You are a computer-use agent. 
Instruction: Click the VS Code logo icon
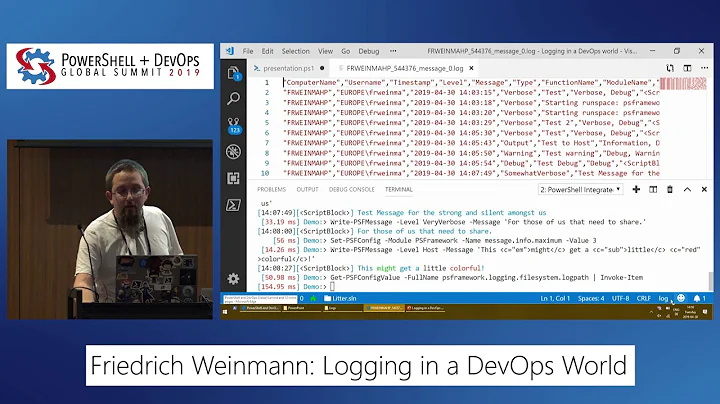[230, 51]
